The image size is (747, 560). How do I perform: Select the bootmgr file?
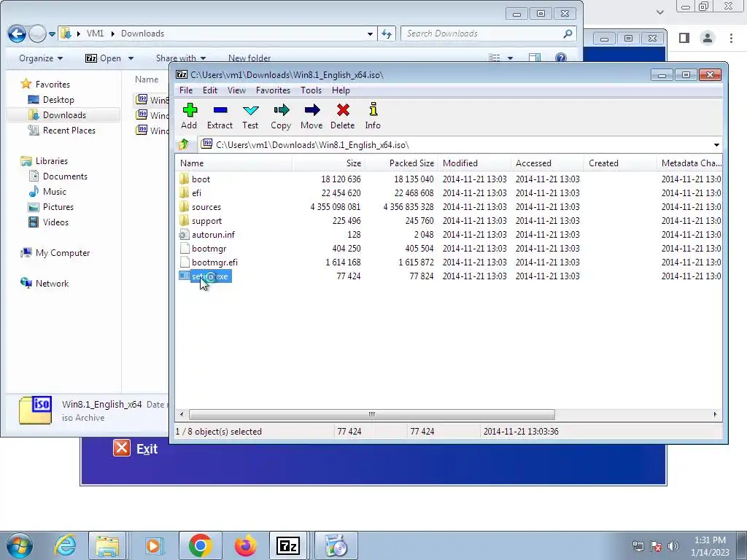pyautogui.click(x=209, y=248)
